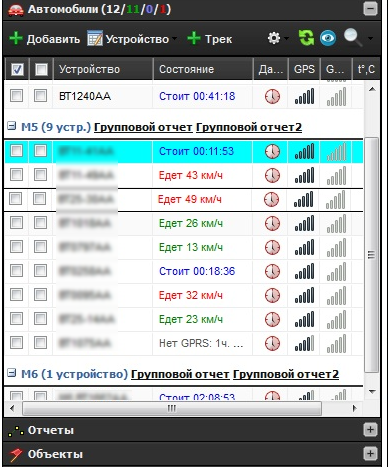Sort by Состояние column header

(203, 69)
